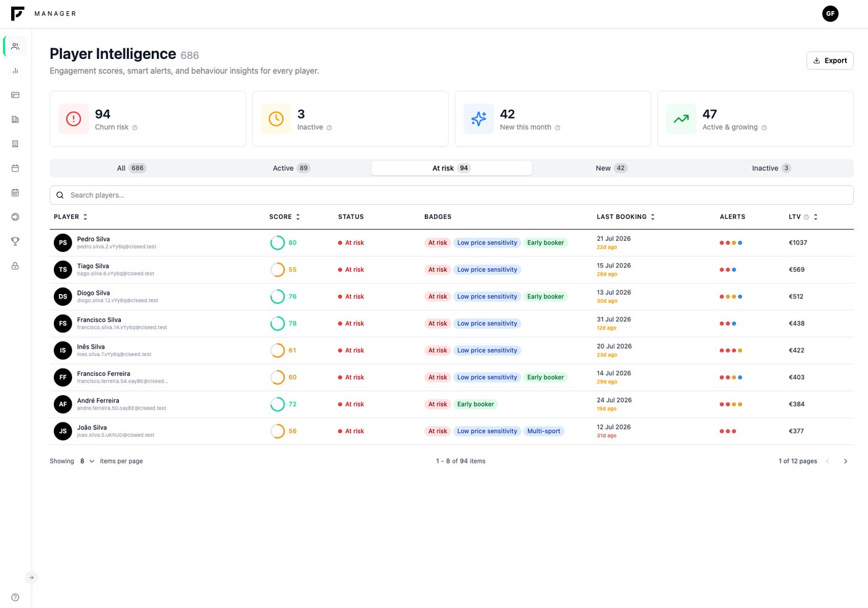Click the alert dots for Inês Silva

[x=731, y=351]
